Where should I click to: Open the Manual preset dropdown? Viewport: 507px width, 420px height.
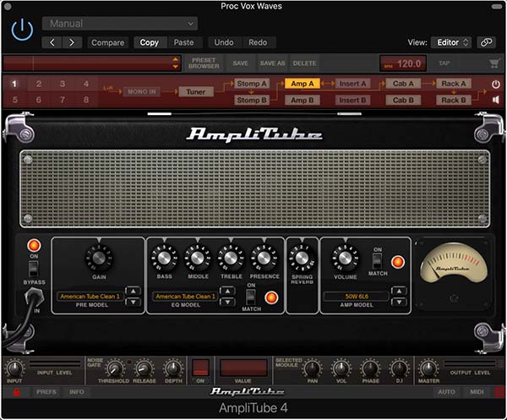click(120, 24)
